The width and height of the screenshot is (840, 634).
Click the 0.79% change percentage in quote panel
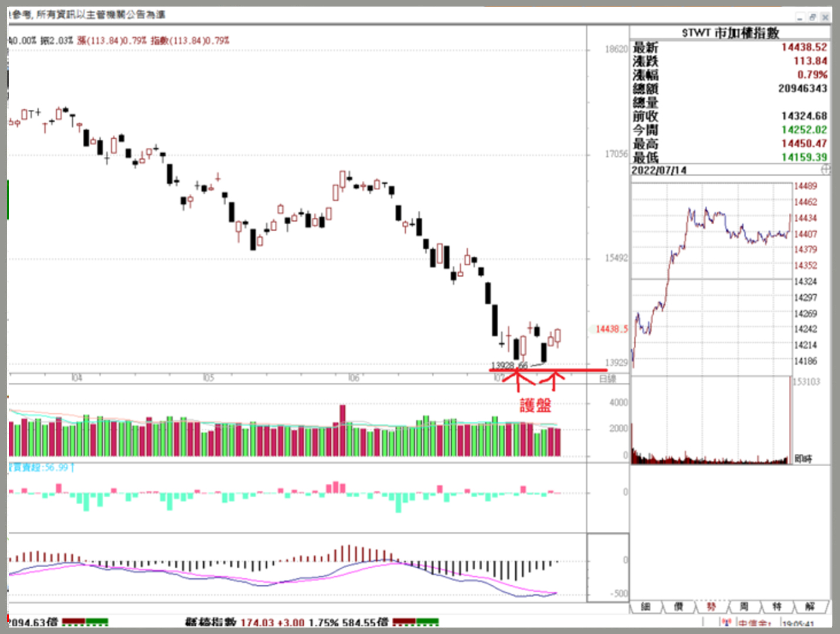(x=812, y=75)
